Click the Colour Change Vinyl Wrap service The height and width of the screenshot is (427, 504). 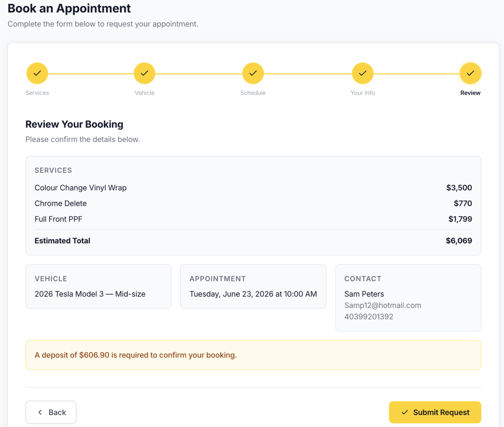pyautogui.click(x=81, y=188)
